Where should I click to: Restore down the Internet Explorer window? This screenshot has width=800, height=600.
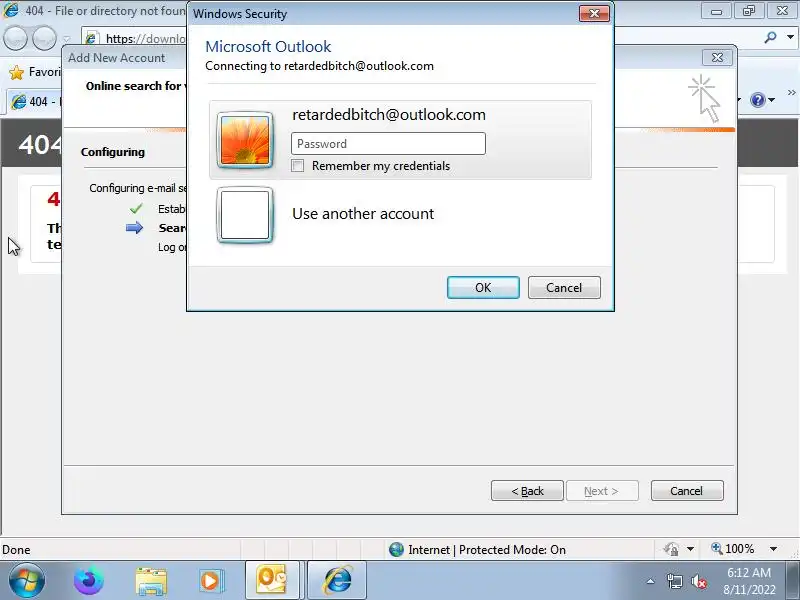point(749,11)
